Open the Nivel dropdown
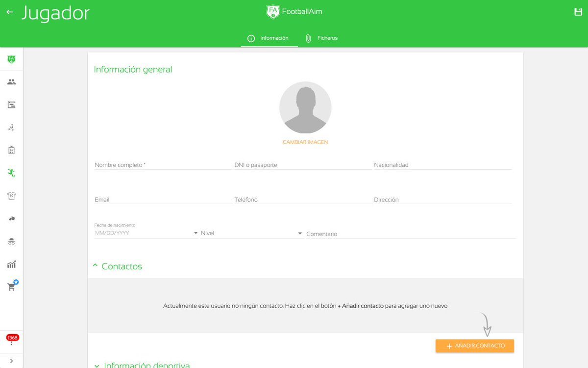588x368 pixels. 251,233
